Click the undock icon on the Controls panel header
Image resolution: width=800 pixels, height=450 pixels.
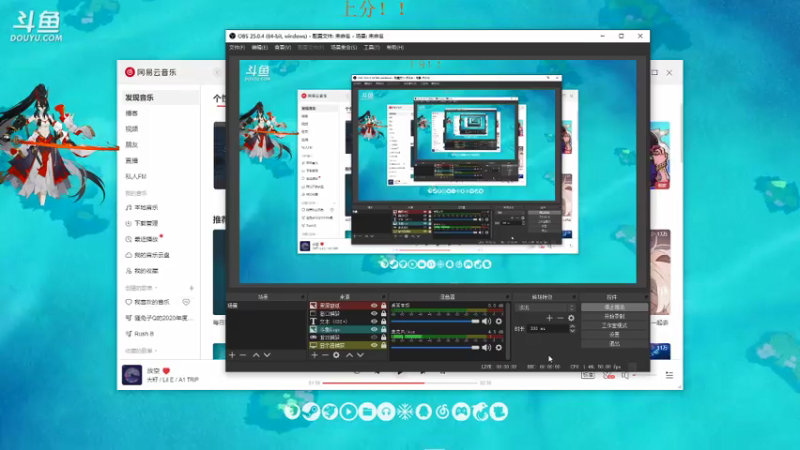pyautogui.click(x=645, y=297)
